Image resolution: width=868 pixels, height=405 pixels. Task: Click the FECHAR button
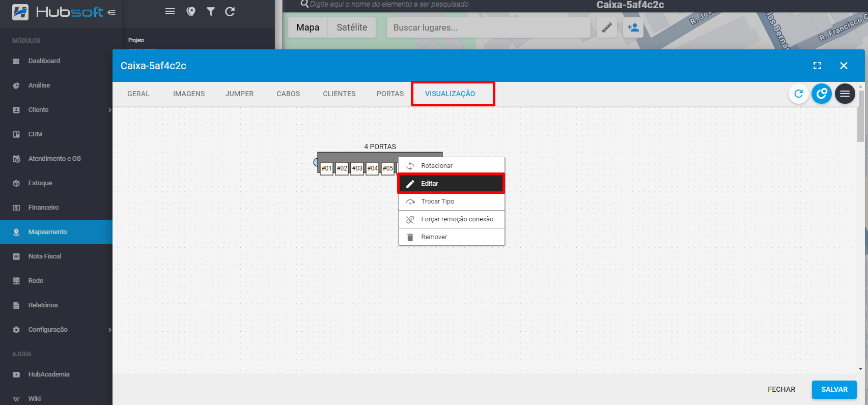pos(781,389)
